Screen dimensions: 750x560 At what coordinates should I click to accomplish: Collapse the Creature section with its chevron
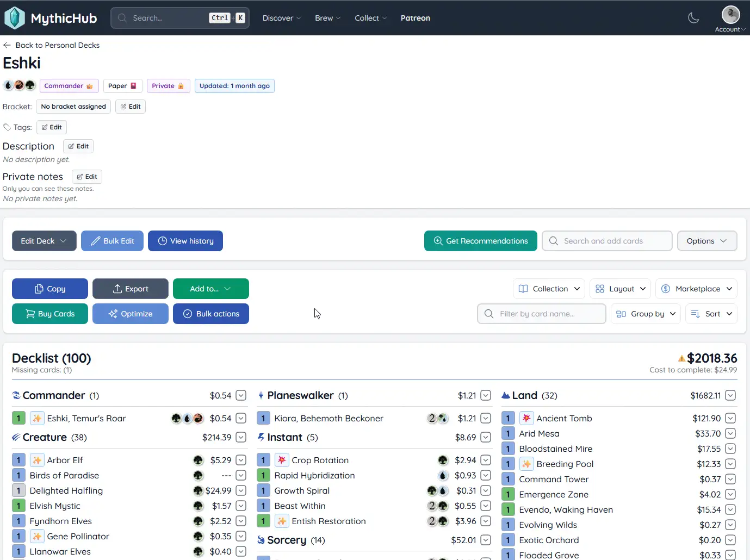[x=241, y=437]
